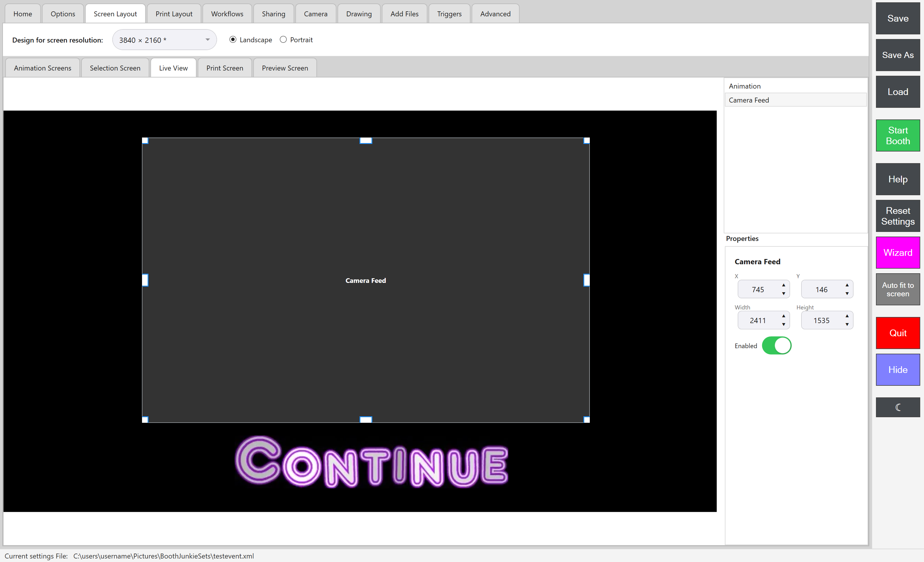Increase Width with up arrow
Image resolution: width=924 pixels, height=562 pixels.
pyautogui.click(x=783, y=316)
